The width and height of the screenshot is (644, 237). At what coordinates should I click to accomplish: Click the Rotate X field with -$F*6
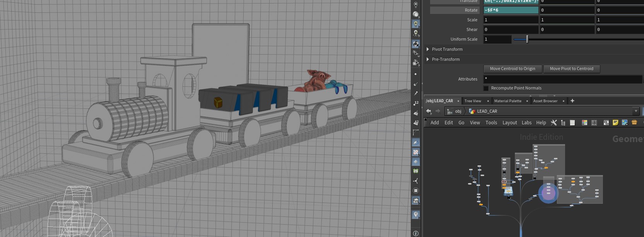pos(511,10)
